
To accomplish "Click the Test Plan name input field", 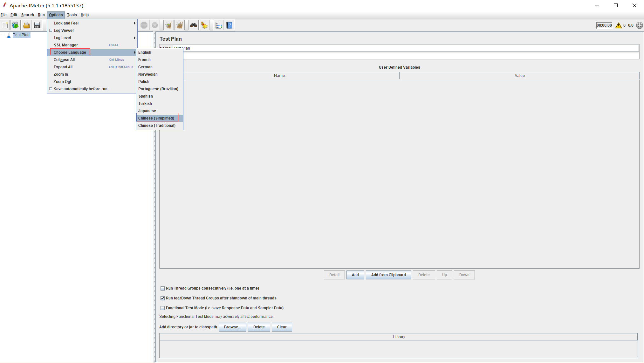I will pyautogui.click(x=406, y=48).
